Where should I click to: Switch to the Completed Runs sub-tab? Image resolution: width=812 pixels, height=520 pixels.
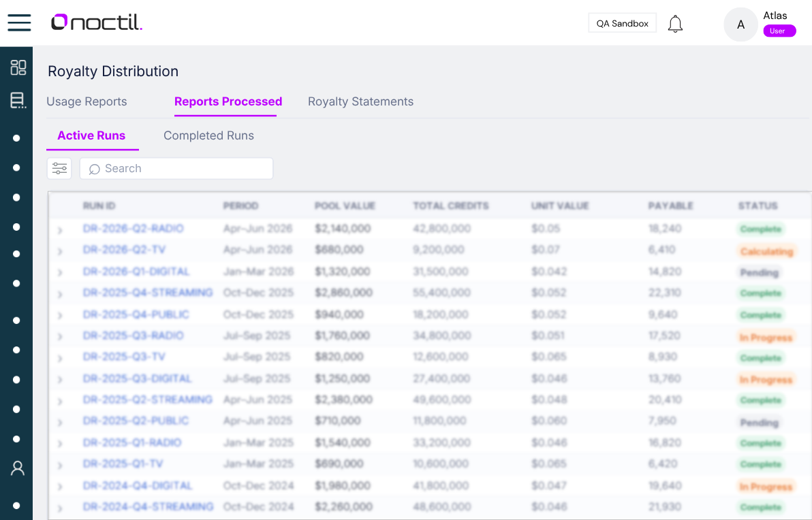coord(208,135)
